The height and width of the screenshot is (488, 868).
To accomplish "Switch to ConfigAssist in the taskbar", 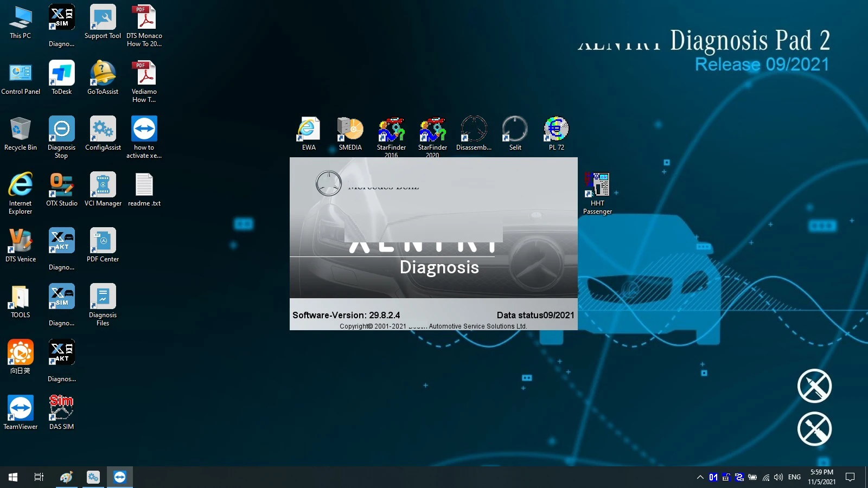I will [93, 477].
